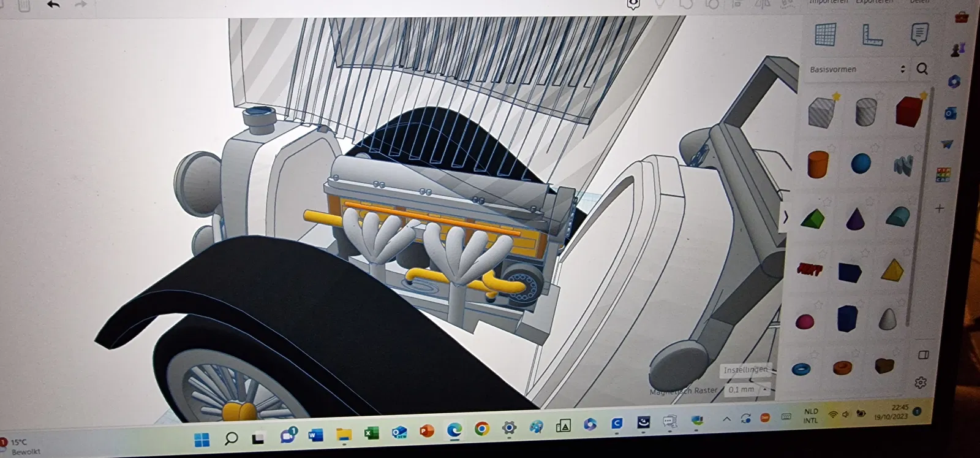Switch to Microsoft Edge in the taskbar
Screen dimensions: 980x458
click(x=454, y=430)
